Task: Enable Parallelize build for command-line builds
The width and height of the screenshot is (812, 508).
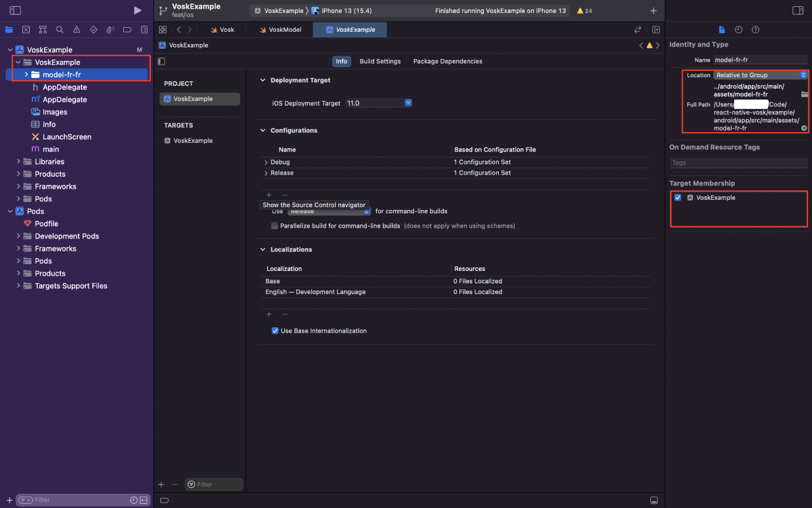Action: tap(275, 226)
